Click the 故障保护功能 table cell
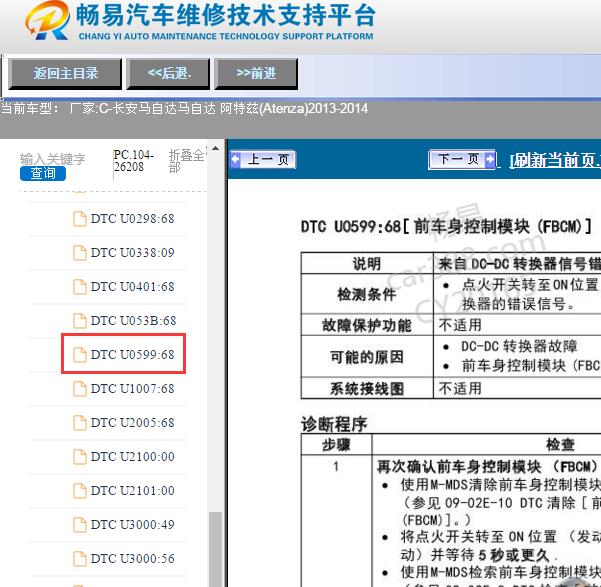Image resolution: width=601 pixels, height=587 pixels. [x=367, y=325]
